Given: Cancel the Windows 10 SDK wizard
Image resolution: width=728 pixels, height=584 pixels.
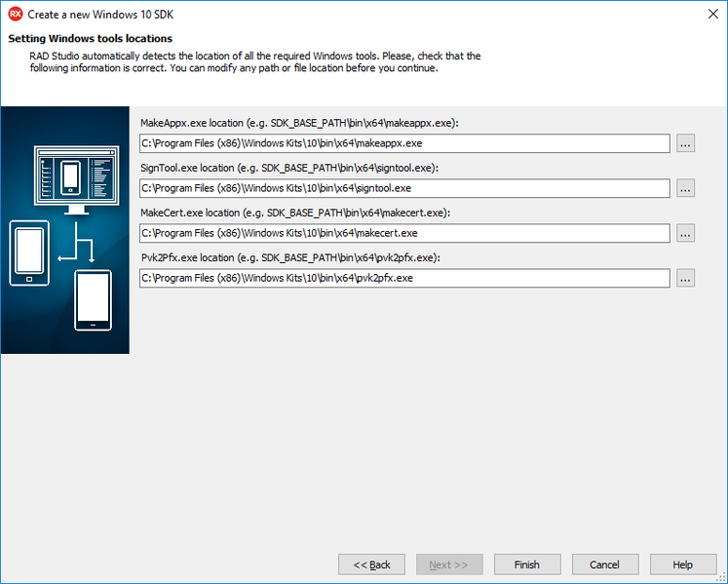Looking at the screenshot, I should [x=605, y=565].
